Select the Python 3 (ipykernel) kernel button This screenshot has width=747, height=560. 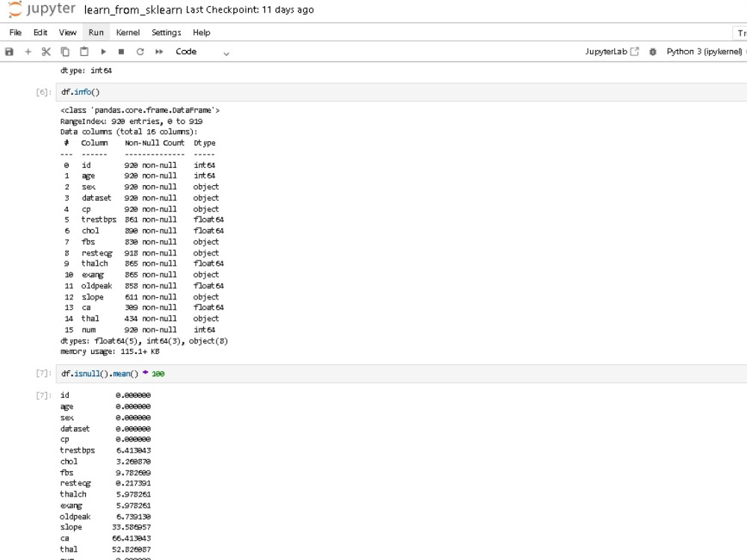coord(704,52)
